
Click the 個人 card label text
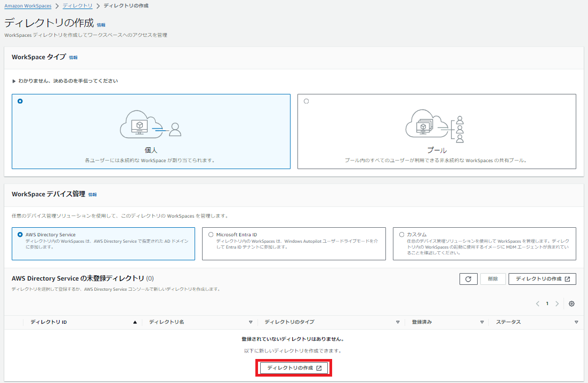(x=151, y=150)
